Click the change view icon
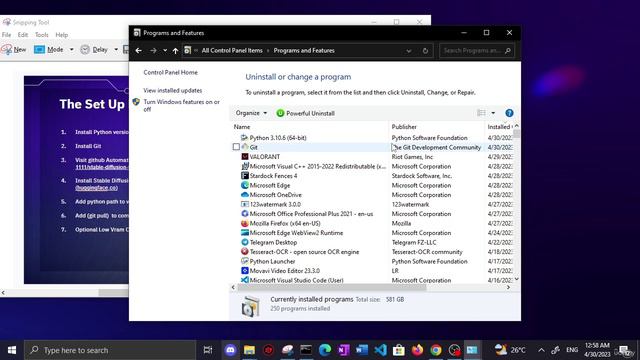This screenshot has width=640, height=360. click(x=481, y=113)
